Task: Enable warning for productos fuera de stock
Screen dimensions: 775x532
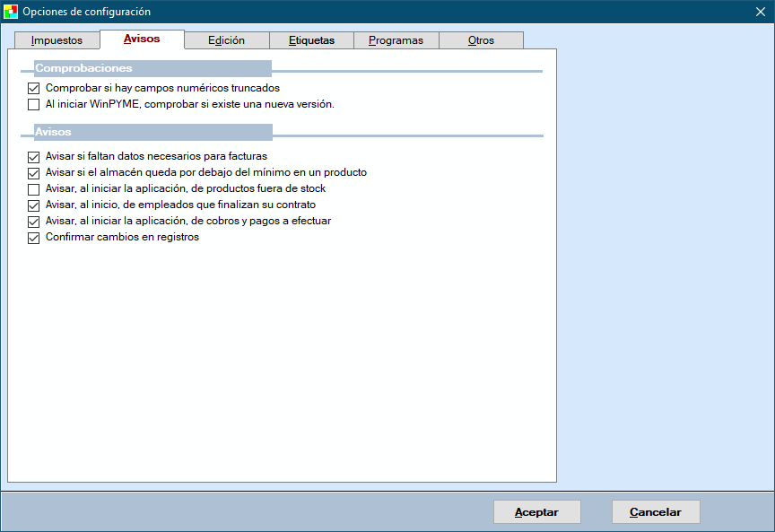Action: click(x=34, y=188)
